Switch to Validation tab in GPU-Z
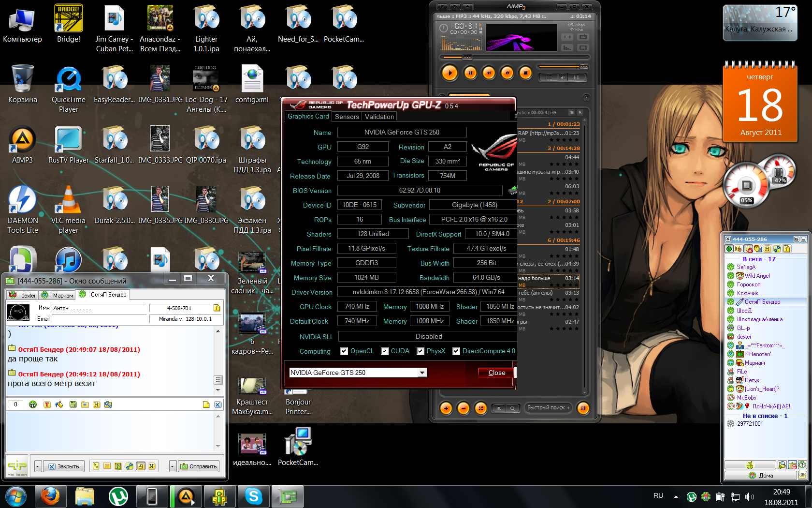 point(379,117)
